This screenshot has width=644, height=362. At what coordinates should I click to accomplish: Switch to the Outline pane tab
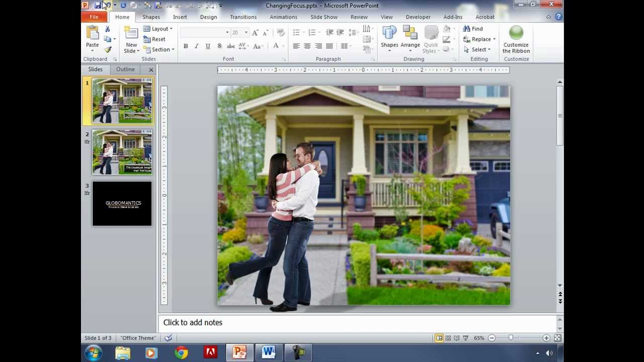click(125, 69)
